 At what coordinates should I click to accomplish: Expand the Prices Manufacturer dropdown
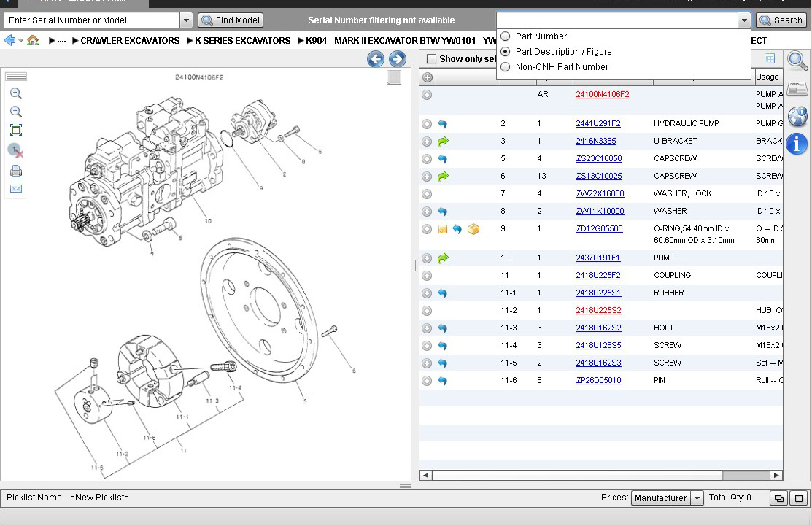point(697,498)
